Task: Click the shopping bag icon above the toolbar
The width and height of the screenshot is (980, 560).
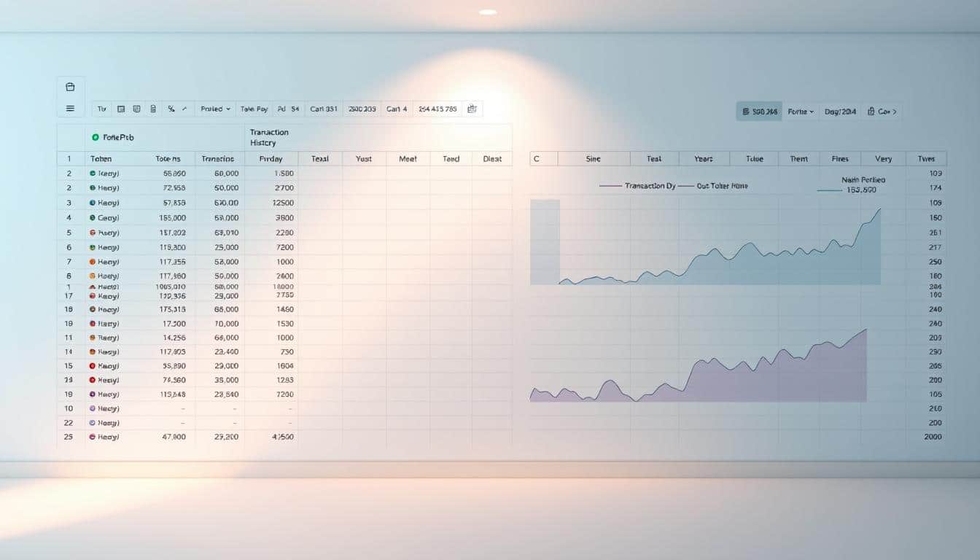Action: [70, 87]
